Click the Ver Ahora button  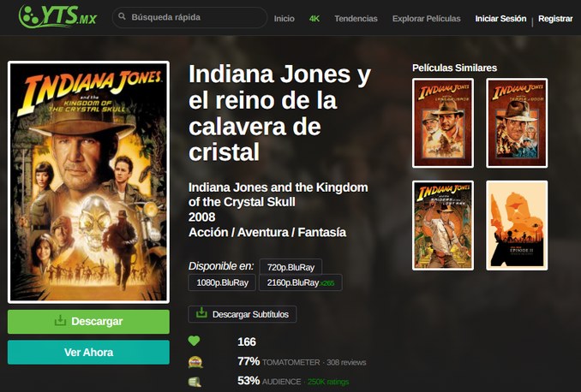[x=88, y=352]
